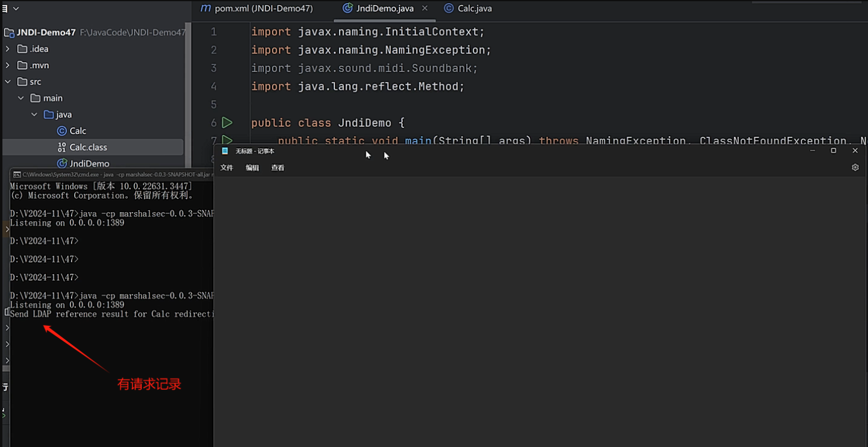Viewport: 868px width, 447px height.
Task: Click the cmd.exe window title icon
Action: pyautogui.click(x=17, y=174)
